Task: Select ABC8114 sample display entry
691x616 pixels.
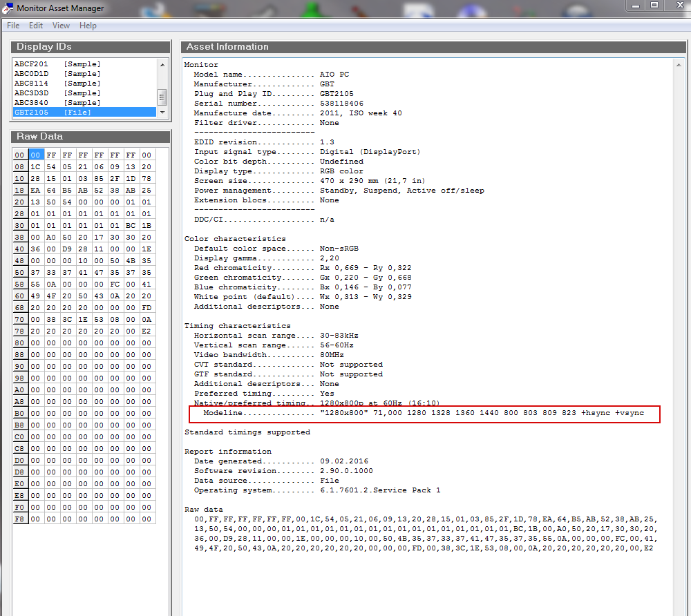Action: (x=57, y=84)
